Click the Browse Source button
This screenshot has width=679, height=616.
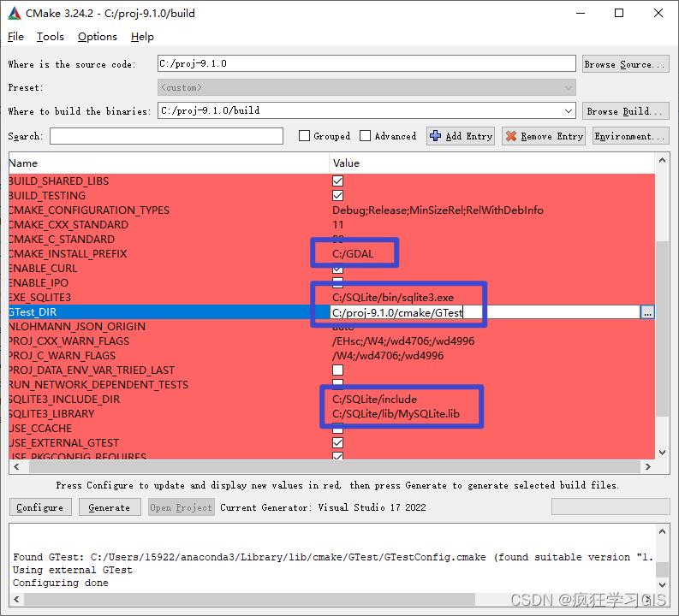(x=625, y=64)
